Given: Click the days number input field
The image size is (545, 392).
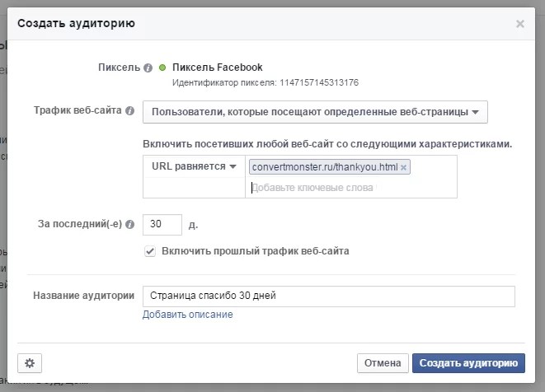Looking at the screenshot, I should click(x=162, y=223).
